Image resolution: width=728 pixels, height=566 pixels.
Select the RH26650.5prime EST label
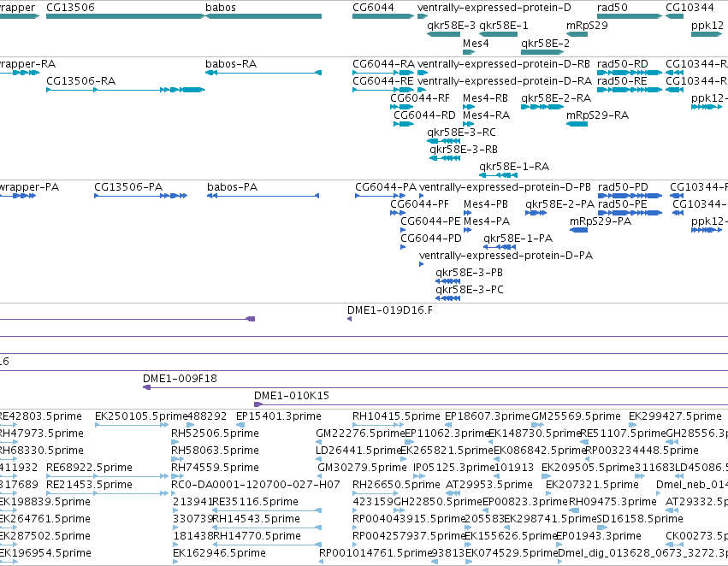[x=396, y=486]
